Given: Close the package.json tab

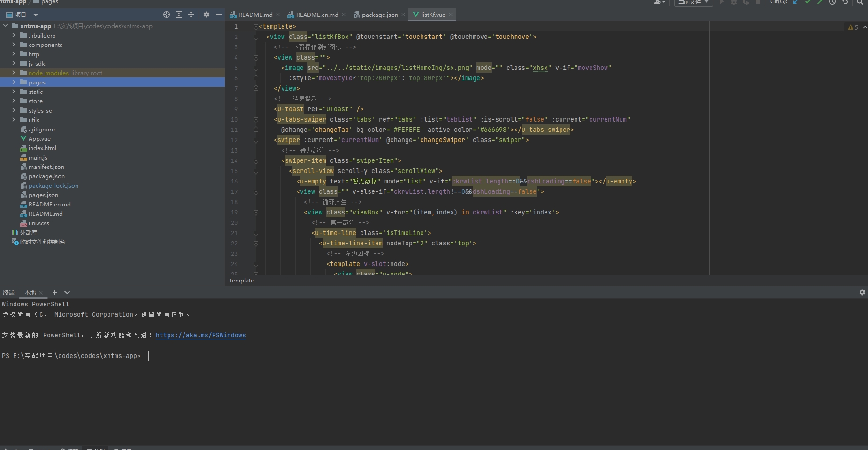Looking at the screenshot, I should (403, 15).
